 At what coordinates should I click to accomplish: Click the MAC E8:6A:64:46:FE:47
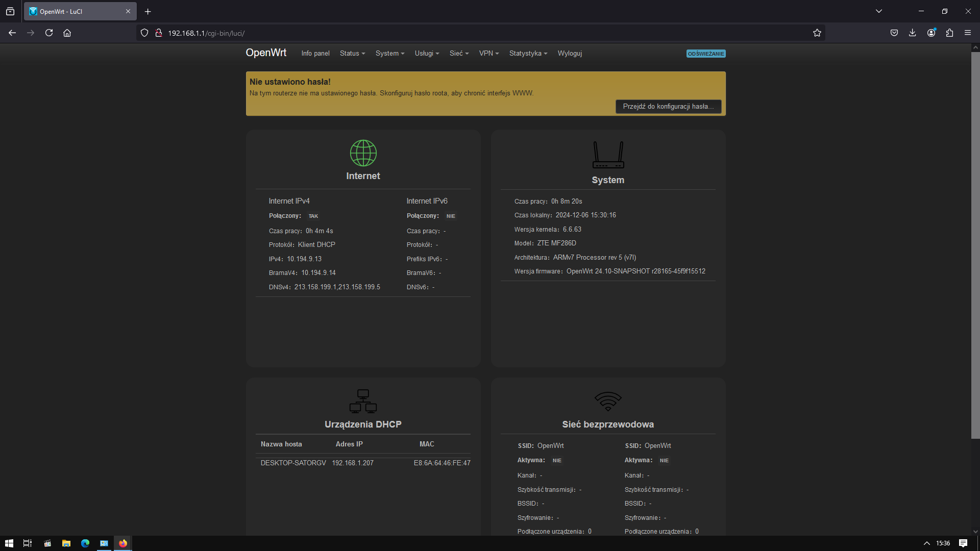(x=442, y=463)
